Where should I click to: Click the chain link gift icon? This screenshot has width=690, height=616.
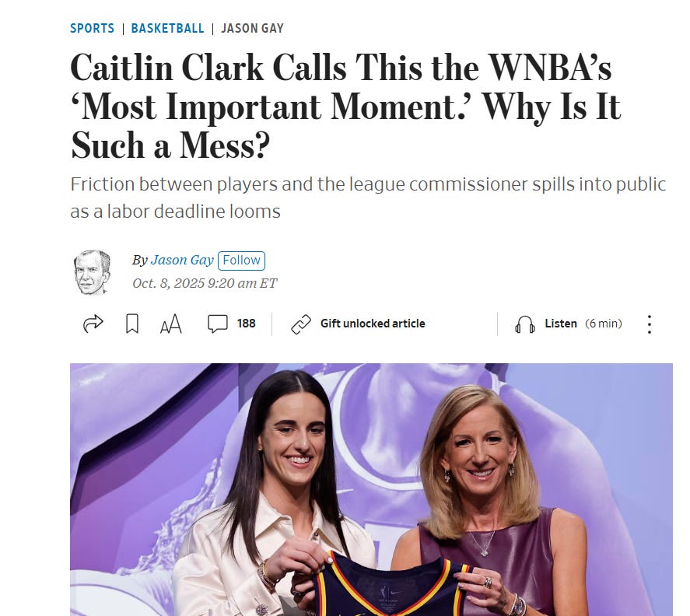pyautogui.click(x=301, y=324)
